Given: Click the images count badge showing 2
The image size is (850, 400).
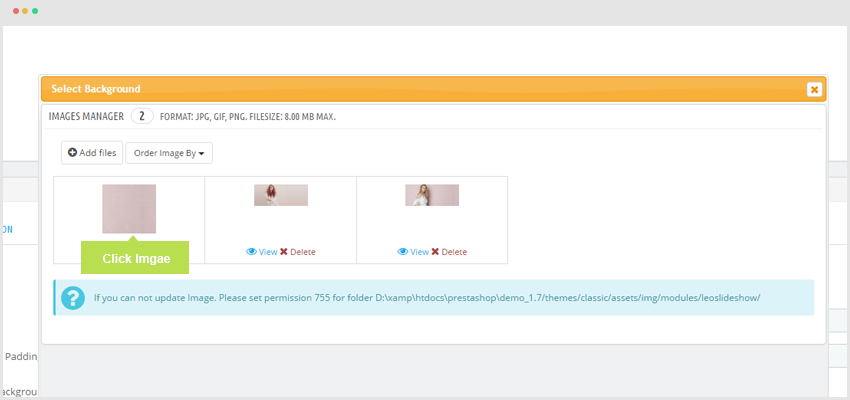Looking at the screenshot, I should pyautogui.click(x=142, y=116).
